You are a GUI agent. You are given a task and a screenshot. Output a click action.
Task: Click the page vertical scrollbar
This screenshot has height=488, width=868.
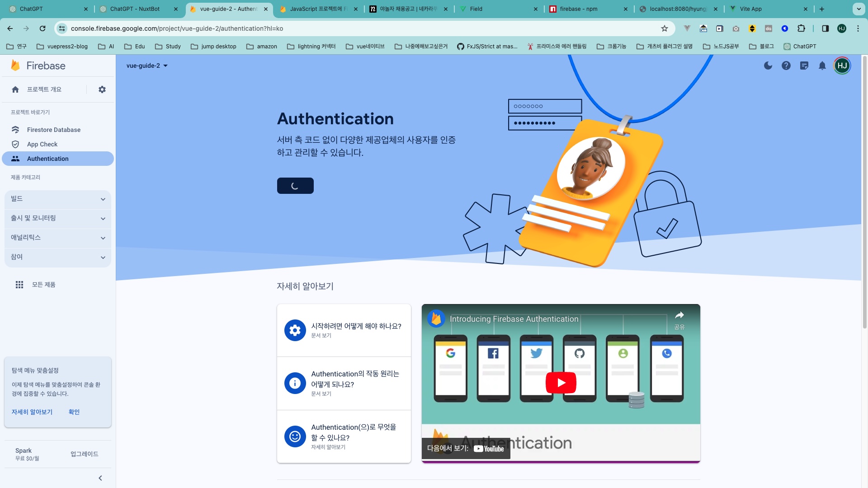click(x=864, y=192)
